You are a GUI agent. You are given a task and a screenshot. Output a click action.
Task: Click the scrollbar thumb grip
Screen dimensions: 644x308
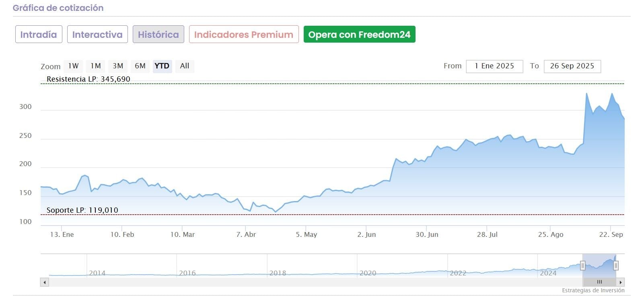point(599,282)
